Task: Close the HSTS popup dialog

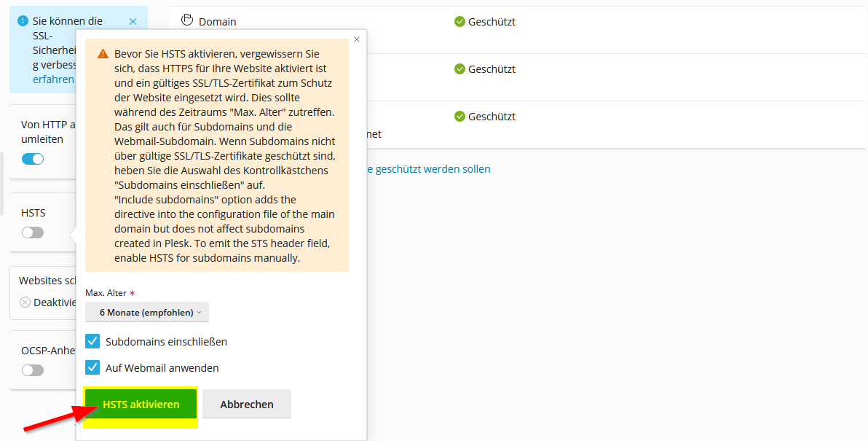Action: 356,39
